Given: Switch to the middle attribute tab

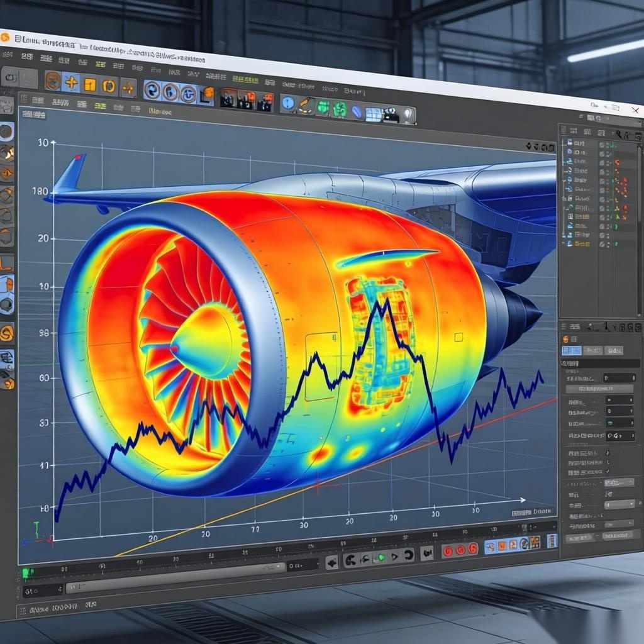Looking at the screenshot, I should 592,350.
